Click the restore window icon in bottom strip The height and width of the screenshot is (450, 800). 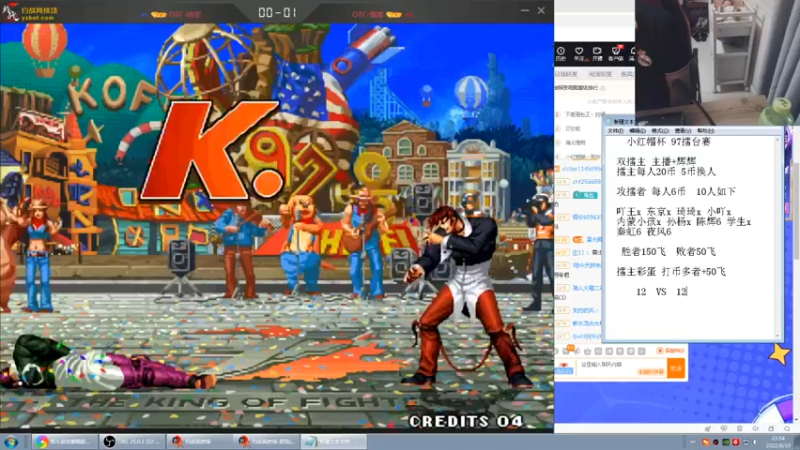pyautogui.click(x=771, y=429)
